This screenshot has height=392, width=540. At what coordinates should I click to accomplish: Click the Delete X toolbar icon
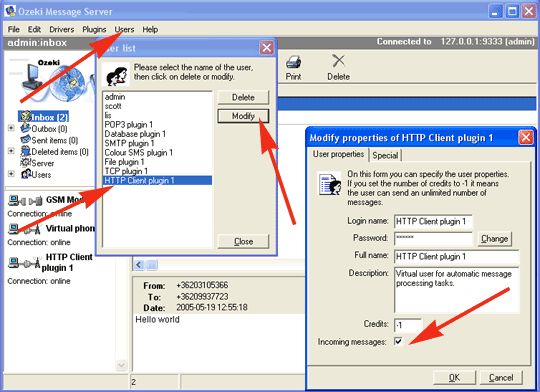click(338, 61)
